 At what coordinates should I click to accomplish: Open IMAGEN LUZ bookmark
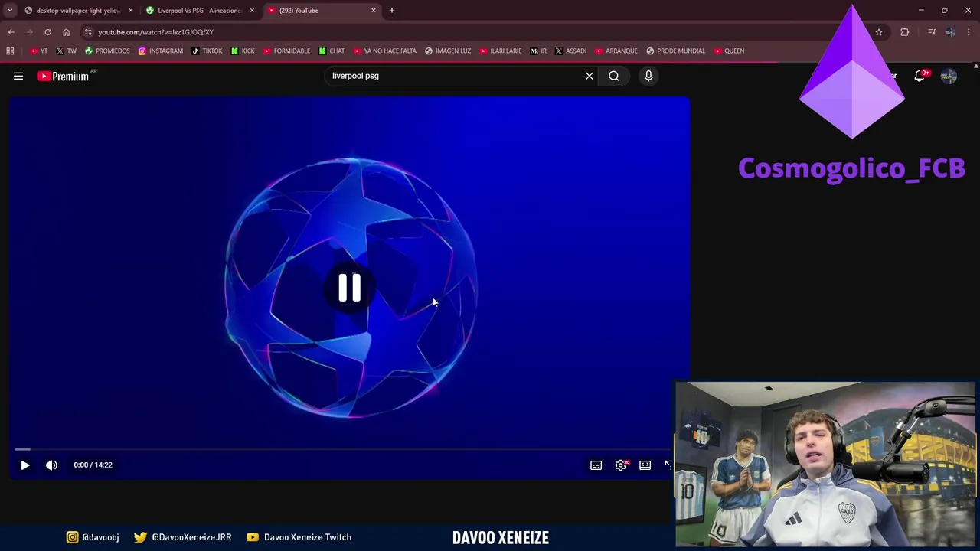click(x=448, y=51)
